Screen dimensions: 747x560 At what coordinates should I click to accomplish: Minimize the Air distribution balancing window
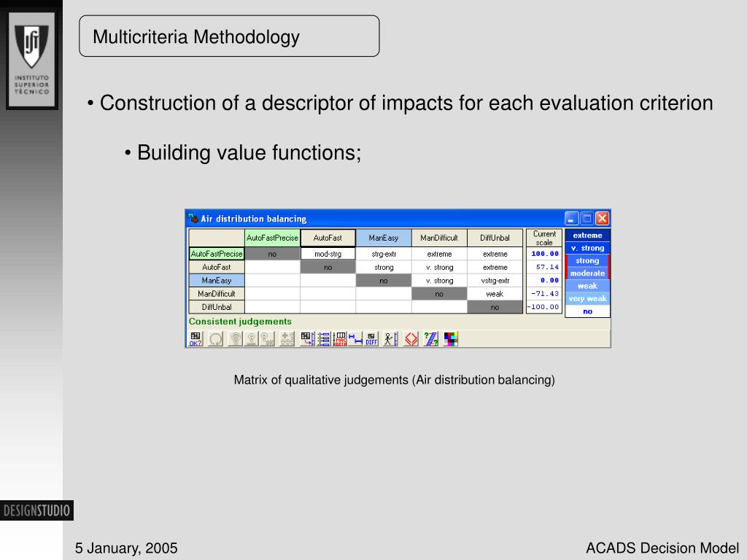pos(572,219)
